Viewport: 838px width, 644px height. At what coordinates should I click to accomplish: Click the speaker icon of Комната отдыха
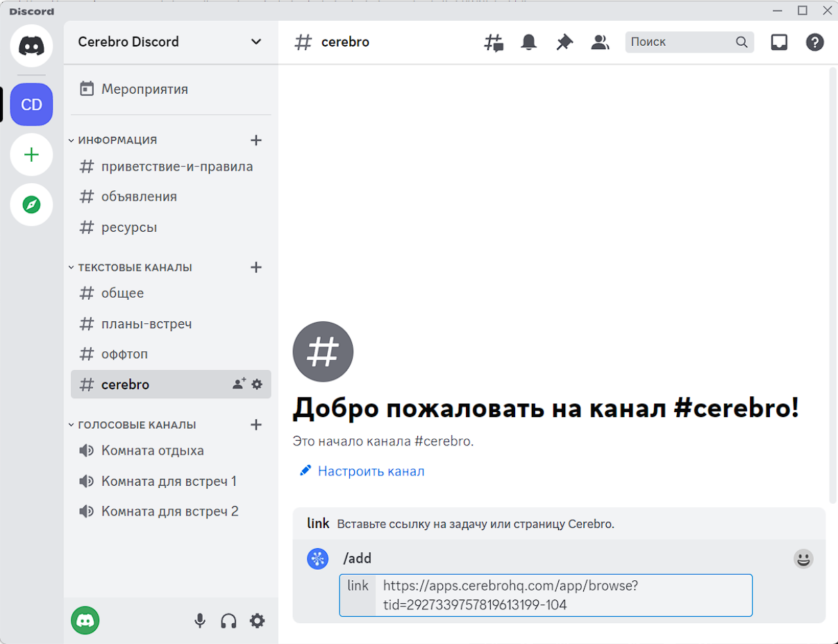86,450
